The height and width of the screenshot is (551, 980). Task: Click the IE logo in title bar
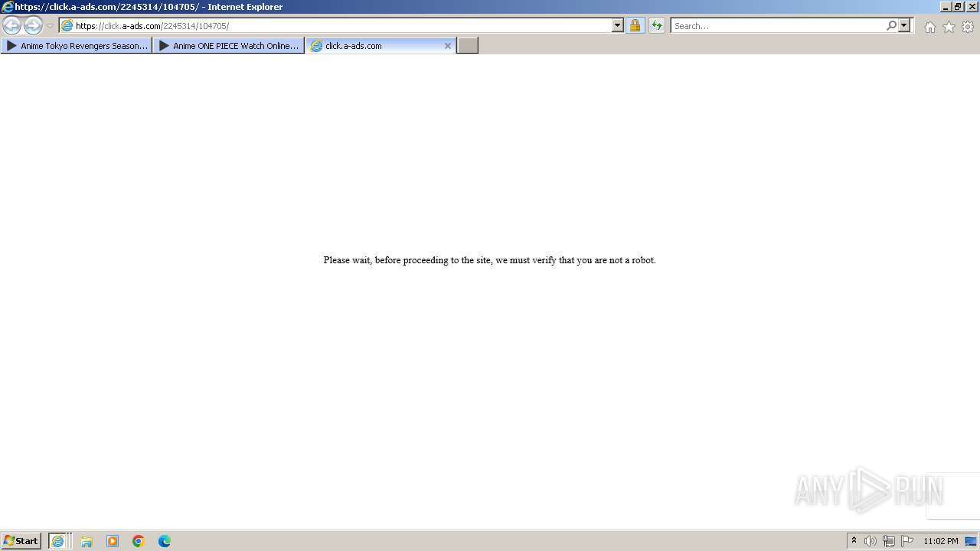tap(8, 7)
